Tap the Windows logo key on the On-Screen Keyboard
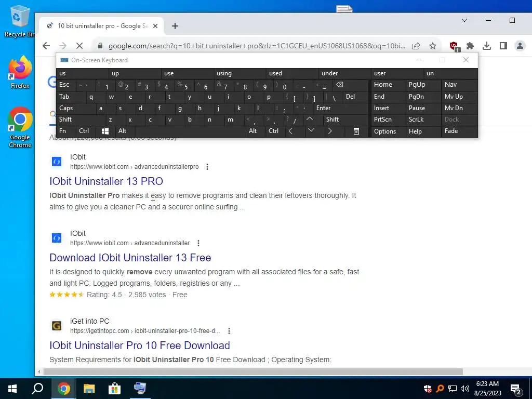The width and height of the screenshot is (532, 399). 105,131
